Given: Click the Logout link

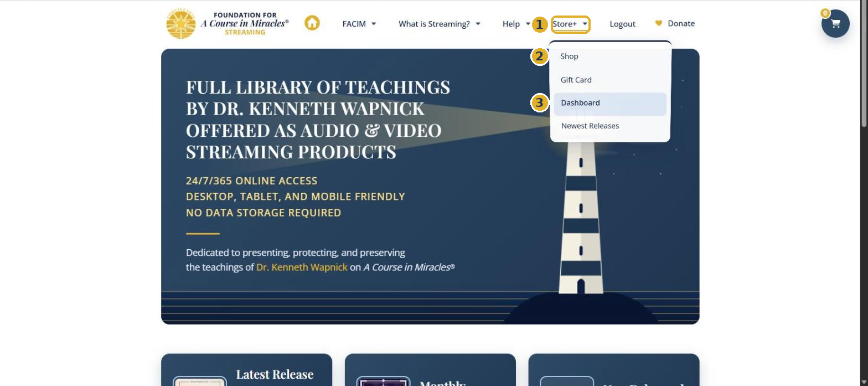Looking at the screenshot, I should [x=622, y=24].
